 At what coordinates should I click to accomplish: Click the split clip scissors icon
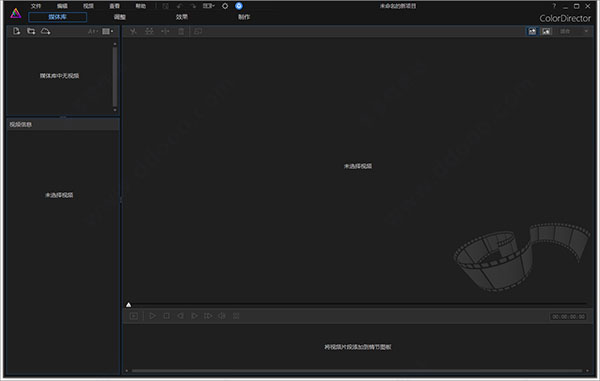coord(133,31)
